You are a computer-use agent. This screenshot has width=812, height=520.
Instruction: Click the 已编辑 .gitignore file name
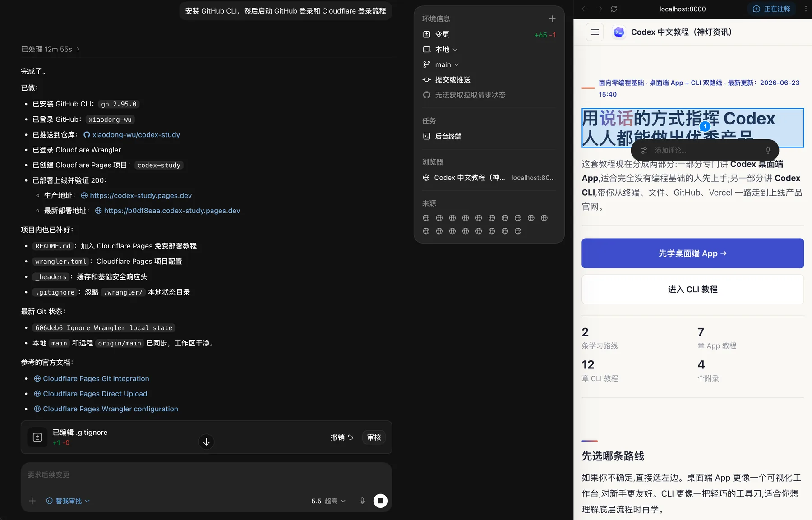[80, 432]
